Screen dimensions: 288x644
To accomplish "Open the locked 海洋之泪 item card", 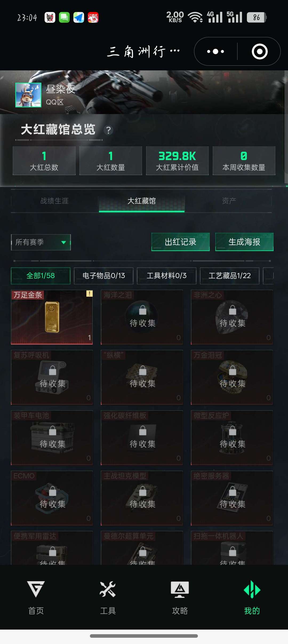I will tap(142, 317).
